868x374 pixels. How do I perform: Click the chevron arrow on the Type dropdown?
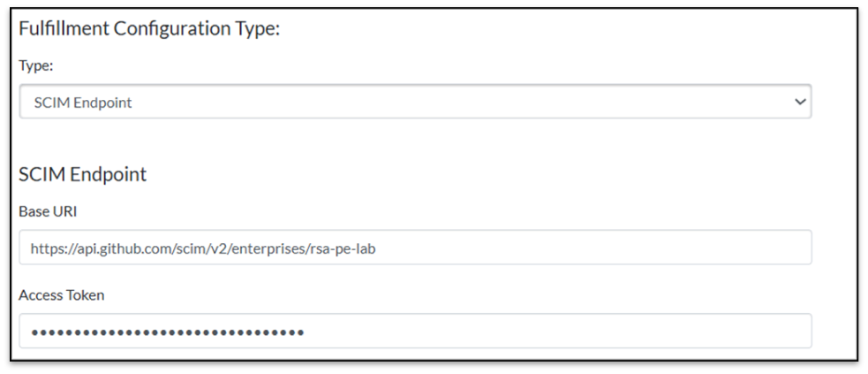[x=800, y=102]
